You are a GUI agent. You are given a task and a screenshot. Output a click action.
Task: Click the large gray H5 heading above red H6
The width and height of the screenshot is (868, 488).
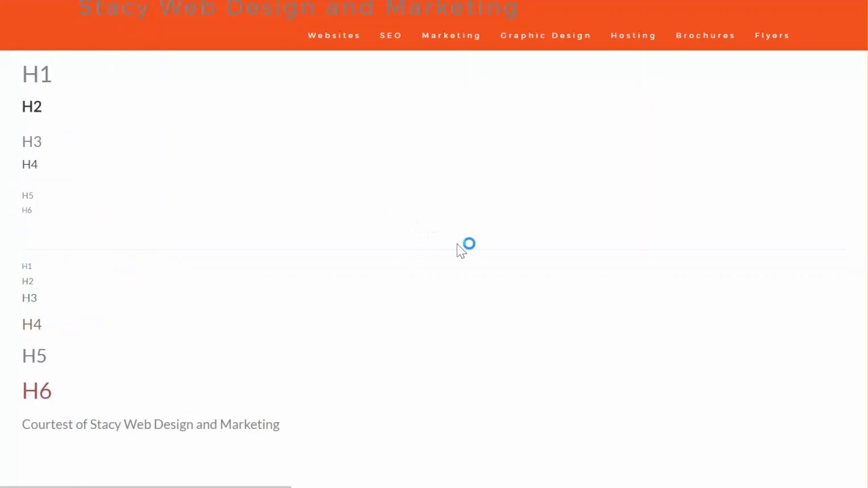34,357
